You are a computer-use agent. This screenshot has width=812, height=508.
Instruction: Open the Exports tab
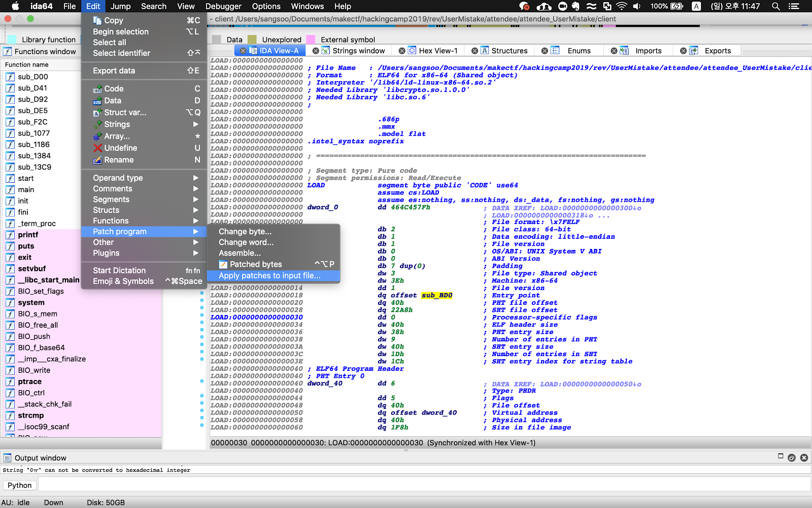718,51
